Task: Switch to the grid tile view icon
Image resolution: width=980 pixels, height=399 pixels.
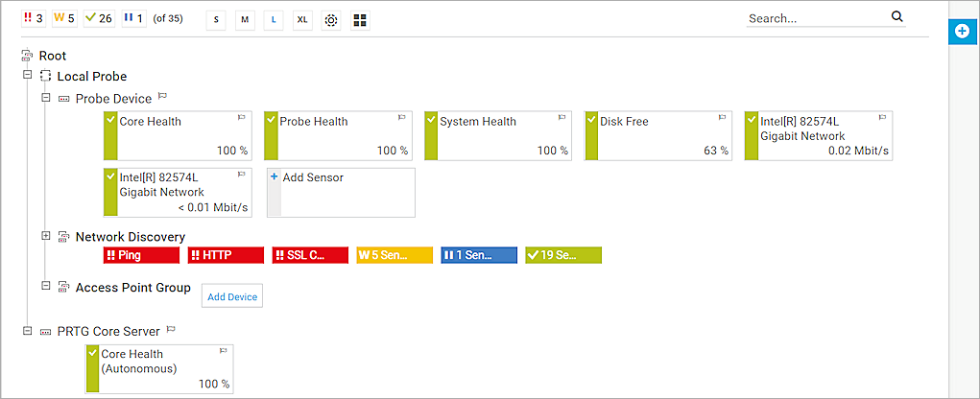Action: click(360, 19)
